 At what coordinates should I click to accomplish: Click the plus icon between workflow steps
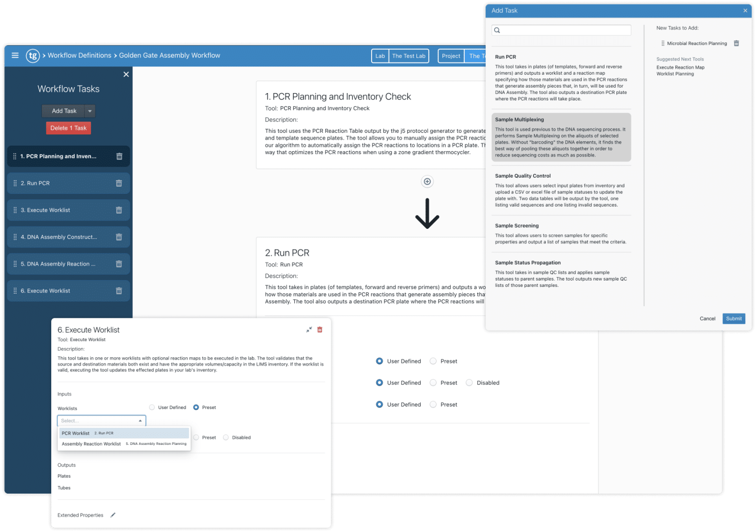tap(427, 182)
